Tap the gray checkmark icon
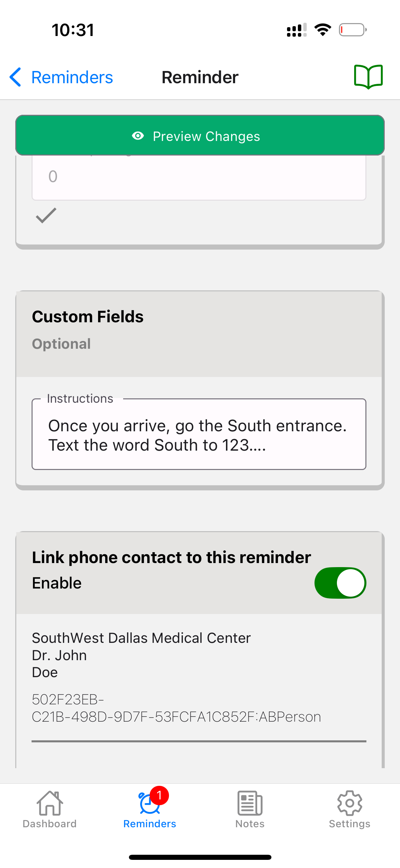This screenshot has width=400, height=868. (x=46, y=215)
